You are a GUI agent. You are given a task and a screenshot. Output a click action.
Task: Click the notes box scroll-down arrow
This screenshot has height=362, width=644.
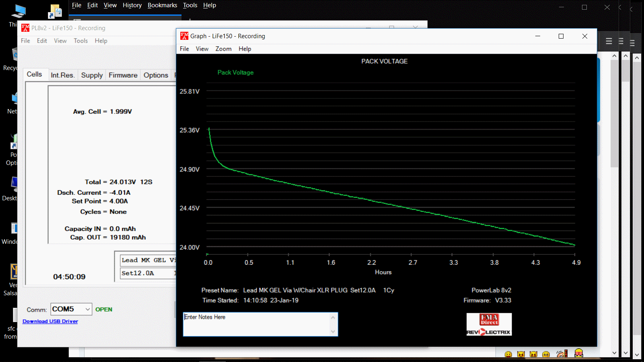(333, 331)
